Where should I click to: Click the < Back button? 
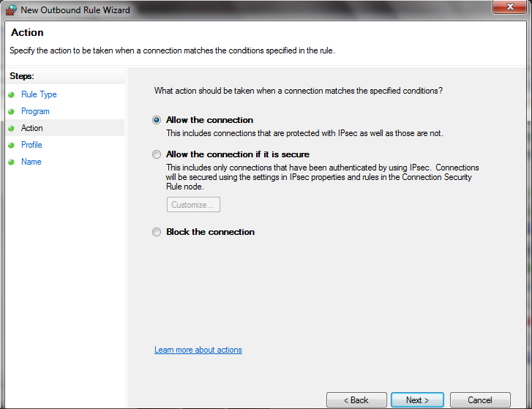pyautogui.click(x=356, y=399)
